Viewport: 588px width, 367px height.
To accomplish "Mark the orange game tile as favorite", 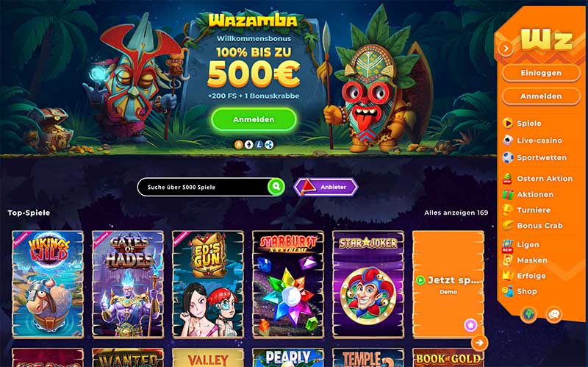I will tap(470, 324).
